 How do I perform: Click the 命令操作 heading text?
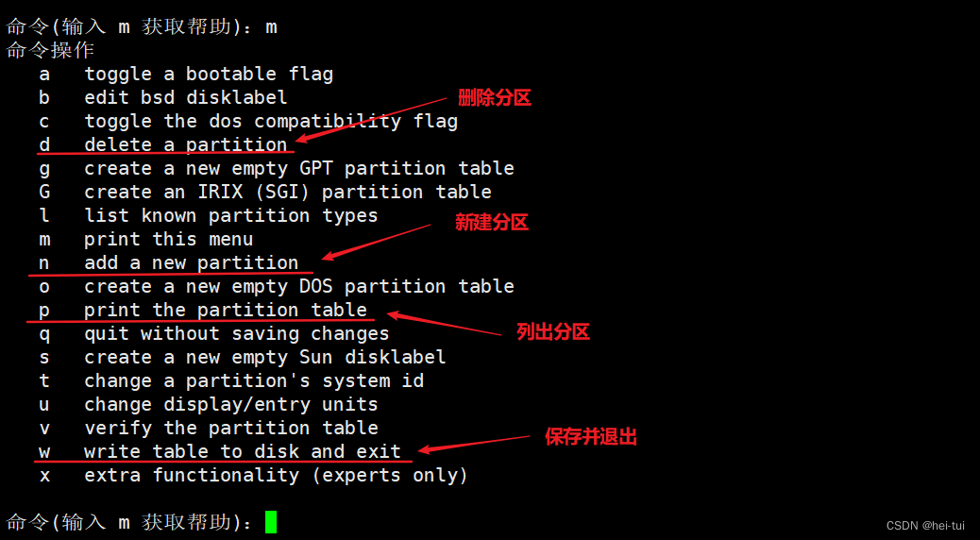(50, 50)
